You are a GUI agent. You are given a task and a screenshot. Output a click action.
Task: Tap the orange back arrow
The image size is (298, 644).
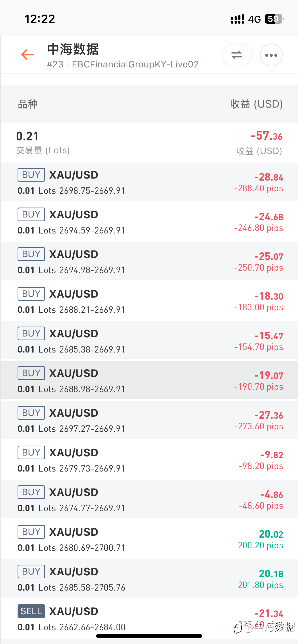pyautogui.click(x=28, y=55)
